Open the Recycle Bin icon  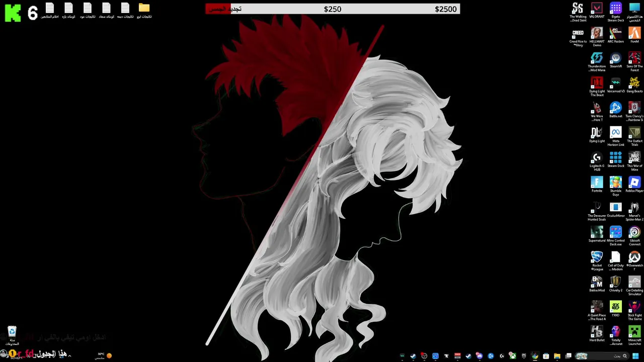pos(12,335)
